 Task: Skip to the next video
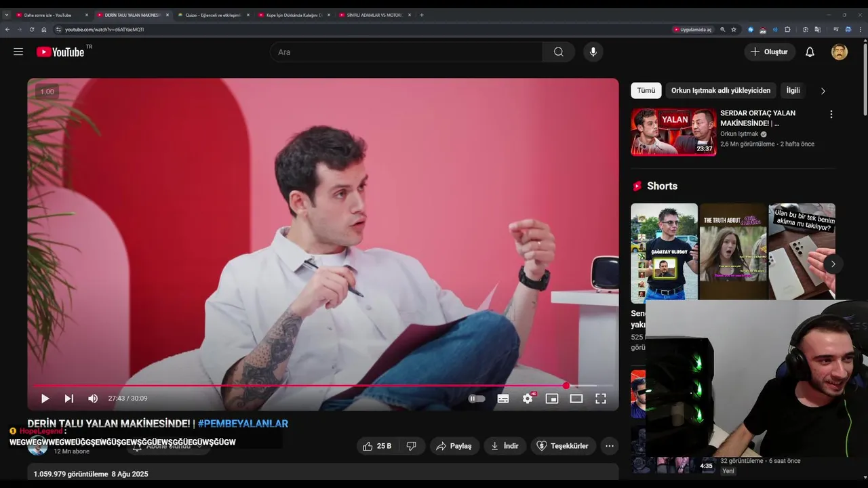68,399
